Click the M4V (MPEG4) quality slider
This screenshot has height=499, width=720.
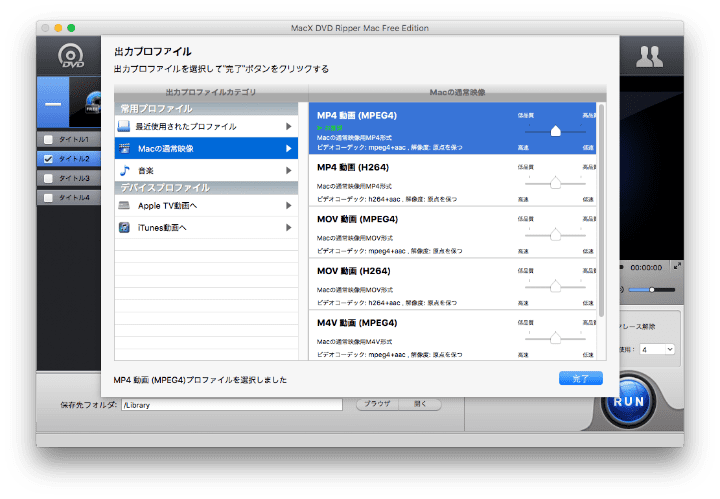[x=555, y=339]
